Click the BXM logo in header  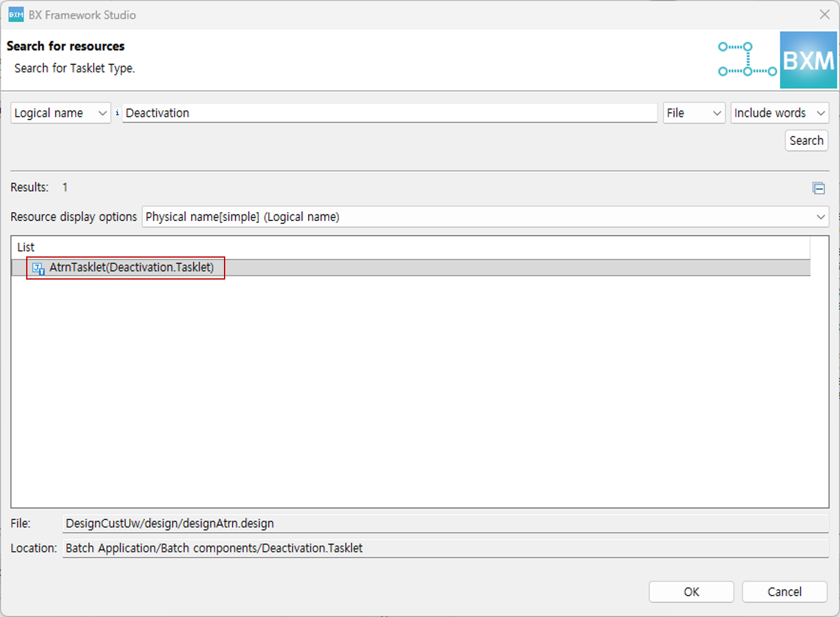coord(808,60)
